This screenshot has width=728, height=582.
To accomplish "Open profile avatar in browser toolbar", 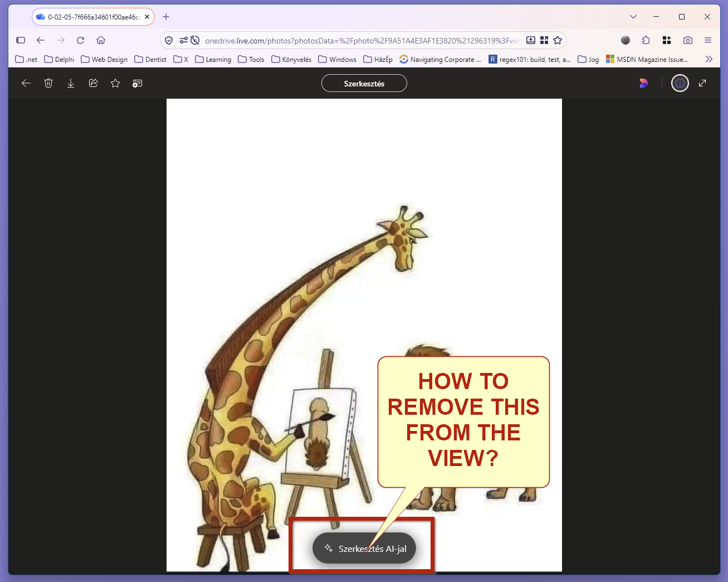I will (x=626, y=40).
